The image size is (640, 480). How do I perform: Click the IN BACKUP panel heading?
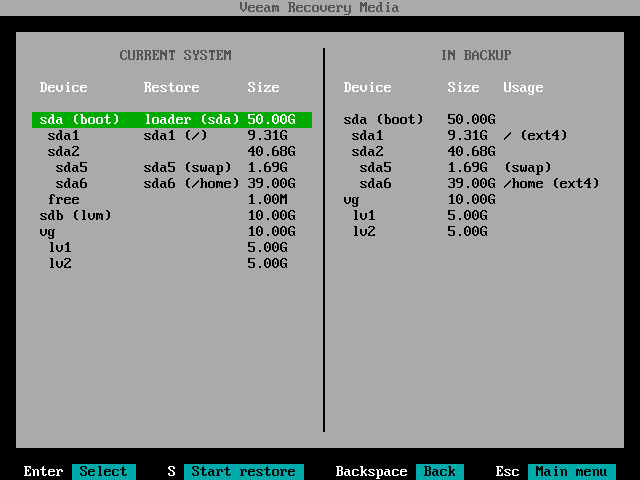tap(476, 55)
